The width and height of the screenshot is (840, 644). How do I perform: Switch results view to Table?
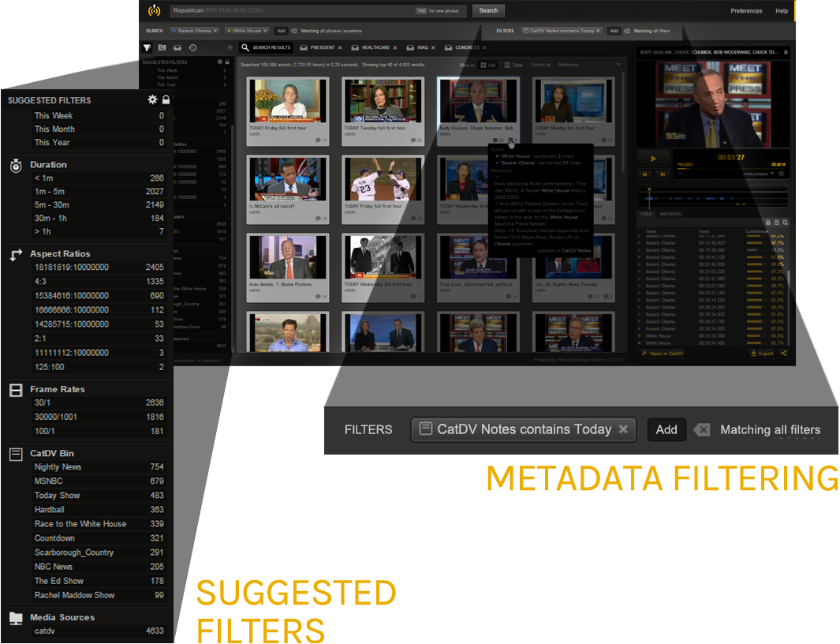[x=513, y=65]
